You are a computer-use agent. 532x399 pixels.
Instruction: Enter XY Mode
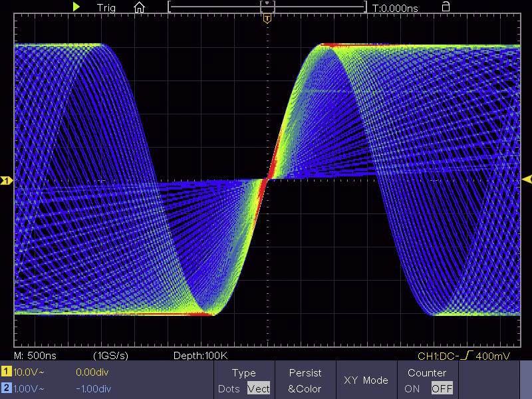366,380
